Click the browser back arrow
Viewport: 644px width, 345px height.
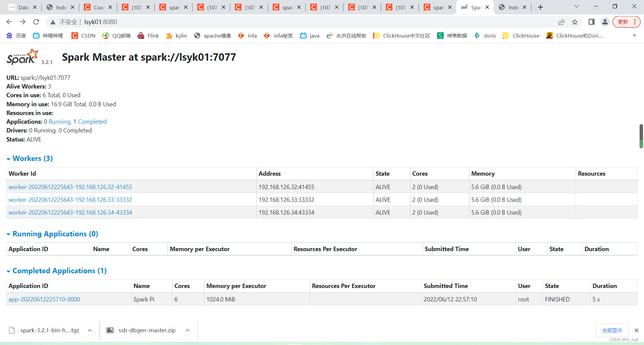(9, 22)
